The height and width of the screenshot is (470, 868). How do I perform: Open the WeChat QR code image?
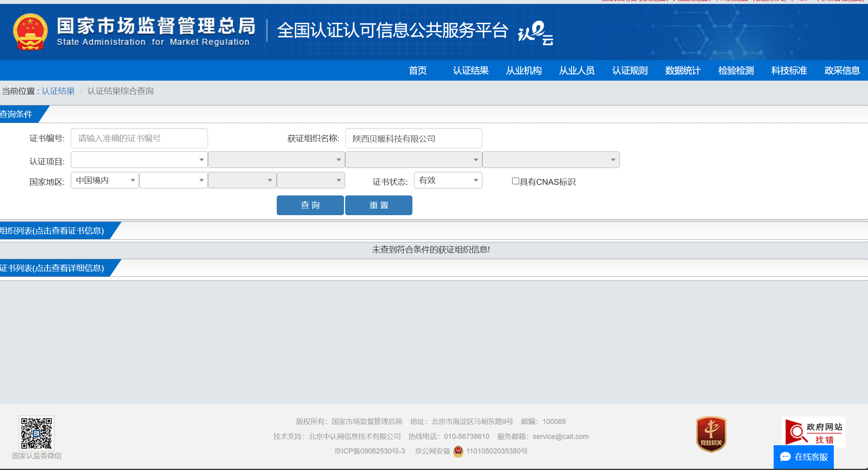point(36,433)
